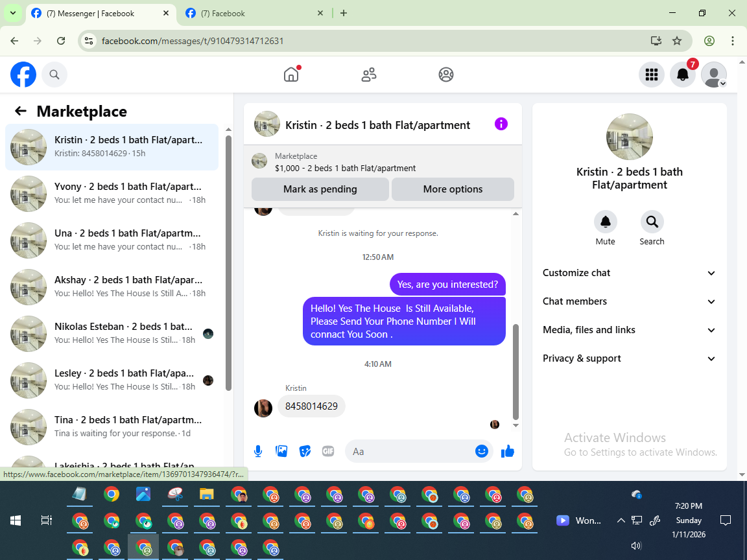
Task: Click Mark as pending button
Action: click(320, 189)
